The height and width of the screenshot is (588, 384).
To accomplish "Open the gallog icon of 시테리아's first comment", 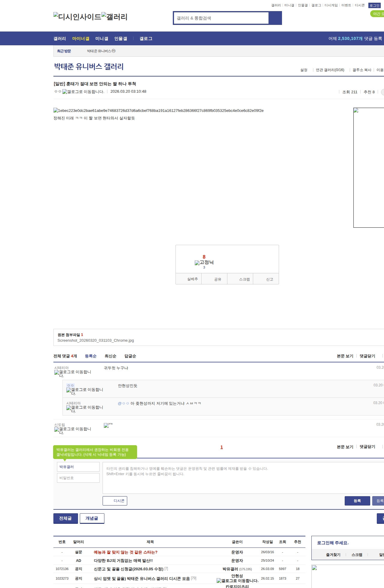I will click(x=73, y=374).
